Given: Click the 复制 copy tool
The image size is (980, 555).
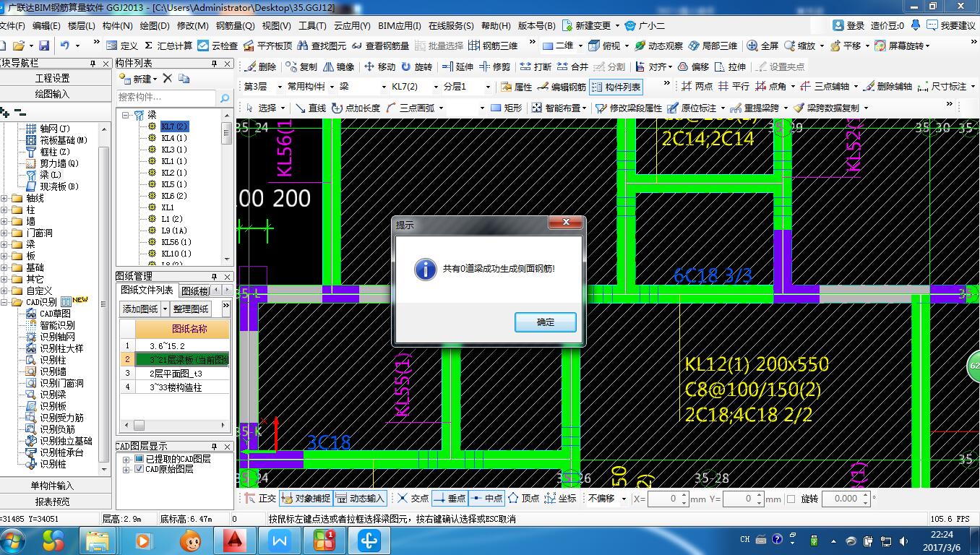Looking at the screenshot, I should (301, 66).
